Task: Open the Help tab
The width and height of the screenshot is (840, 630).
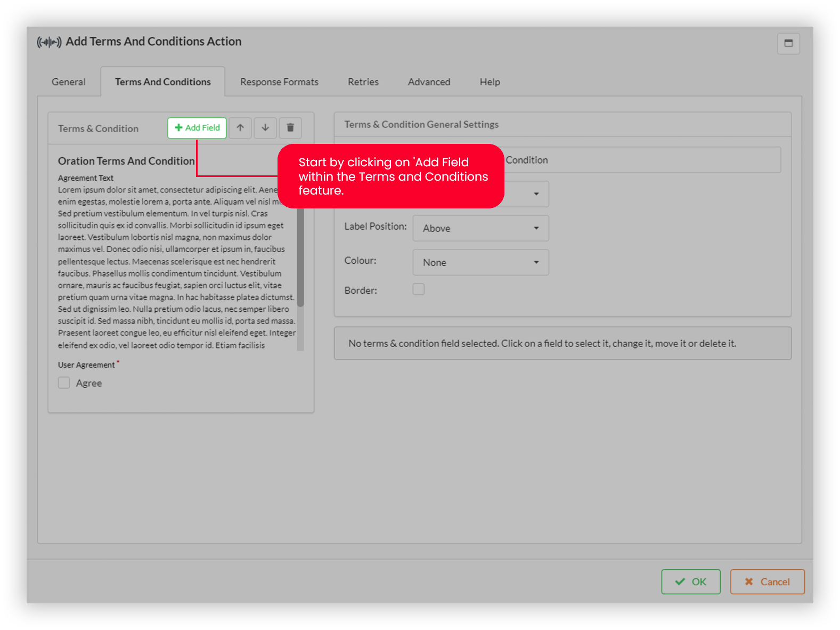Action: [490, 82]
